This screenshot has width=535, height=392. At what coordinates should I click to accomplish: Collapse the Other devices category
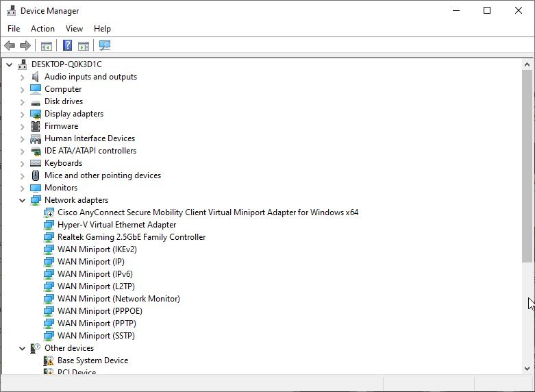(22, 348)
